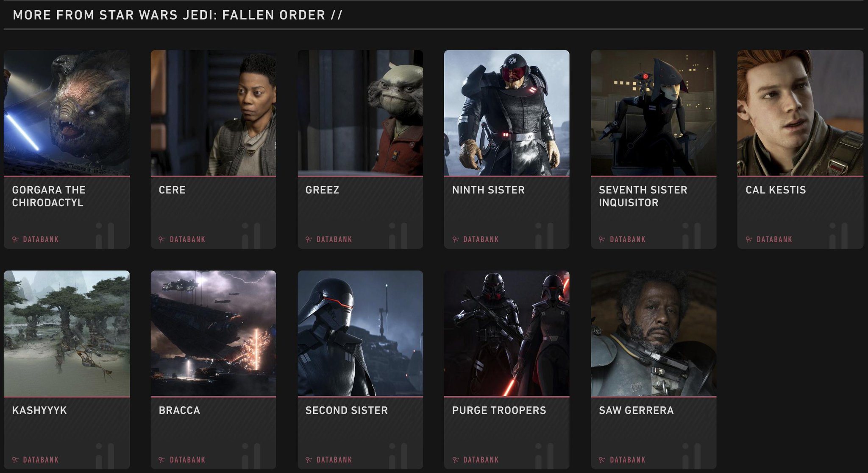Click the Databank icon under Gorgara the Chirodactyl
This screenshot has width=868, height=473.
pos(15,239)
